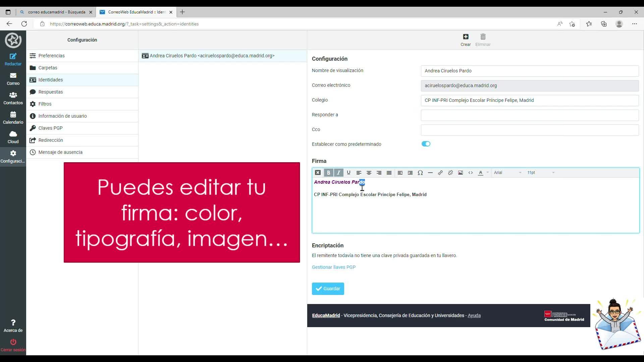
Task: Open 'Gestionar llaves PGP' link
Action: pos(333,267)
